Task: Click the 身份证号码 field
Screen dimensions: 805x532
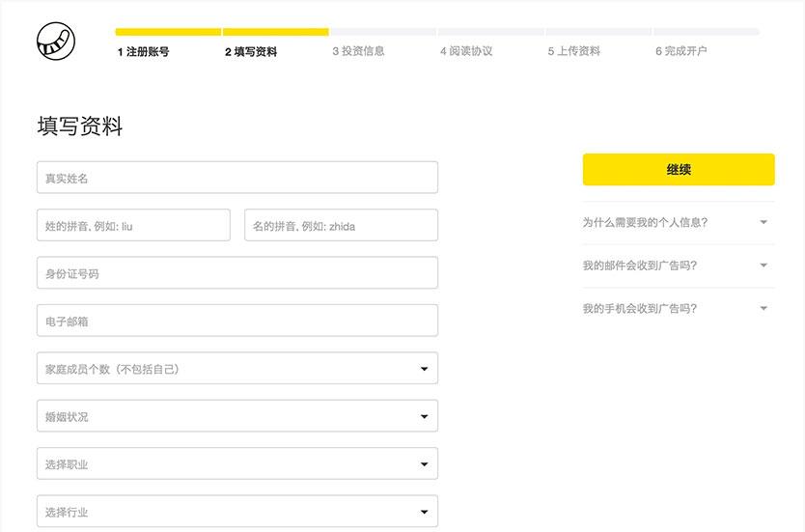Action: coord(237,272)
